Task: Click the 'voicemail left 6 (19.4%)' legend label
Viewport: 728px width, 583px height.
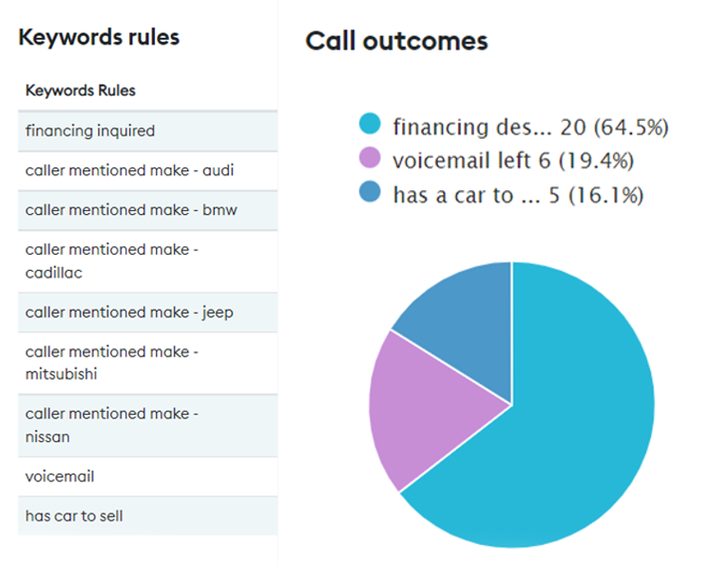Action: click(x=513, y=160)
